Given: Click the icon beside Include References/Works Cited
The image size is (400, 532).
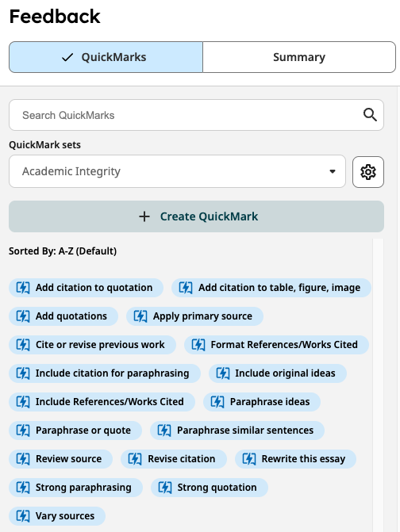Looking at the screenshot, I should pos(23,402).
